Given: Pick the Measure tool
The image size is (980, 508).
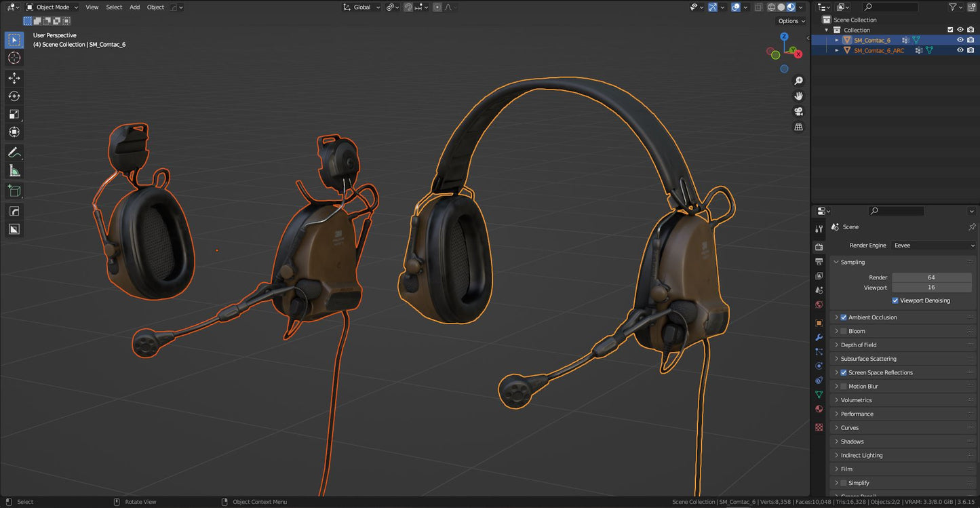Looking at the screenshot, I should (14, 171).
